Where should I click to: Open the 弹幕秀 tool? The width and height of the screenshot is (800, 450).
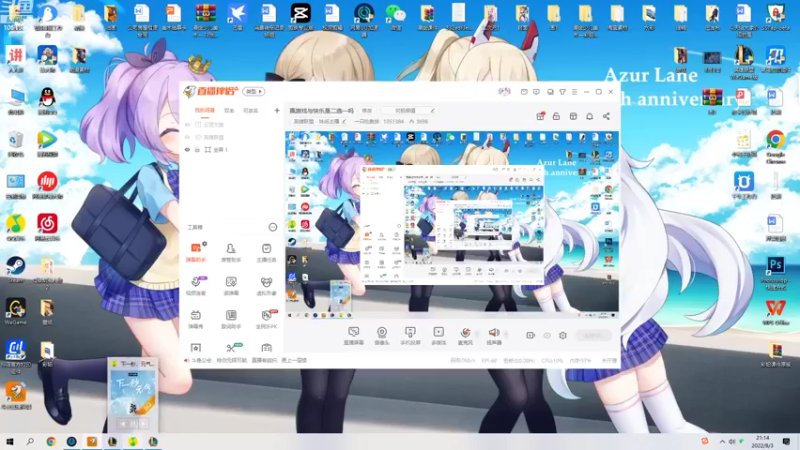pos(195,319)
